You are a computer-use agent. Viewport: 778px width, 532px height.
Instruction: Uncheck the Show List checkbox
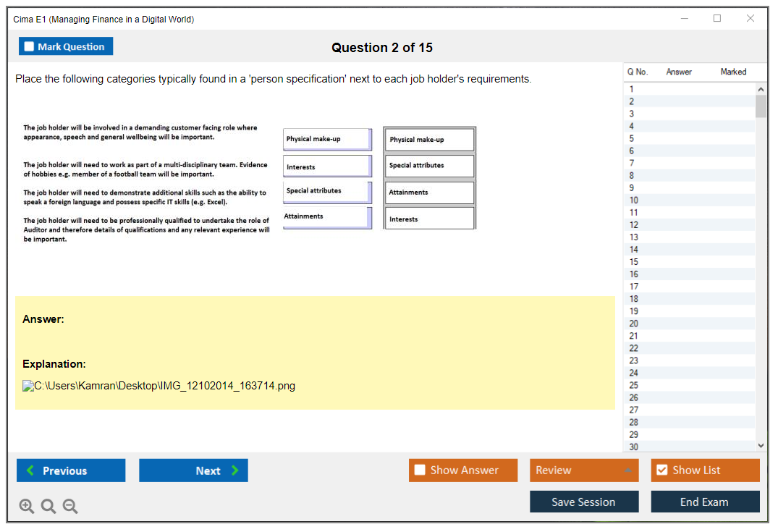click(661, 470)
